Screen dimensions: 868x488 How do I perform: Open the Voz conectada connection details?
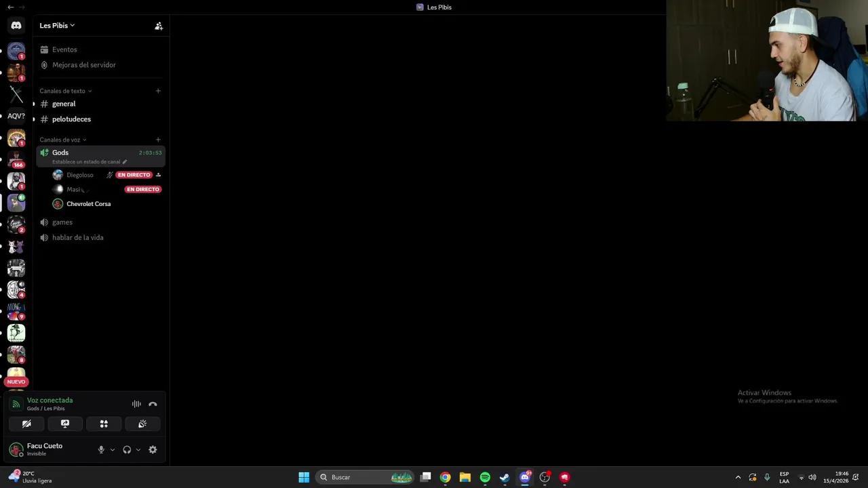pos(50,401)
